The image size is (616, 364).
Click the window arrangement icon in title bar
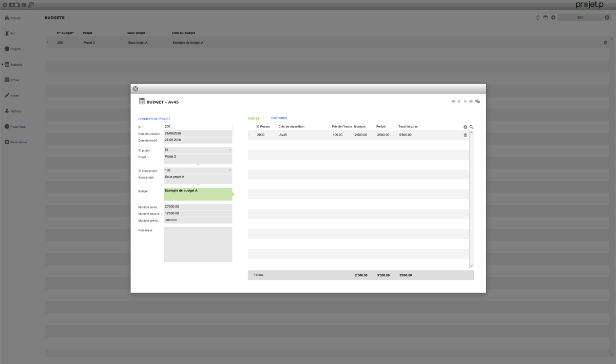pos(31,4)
